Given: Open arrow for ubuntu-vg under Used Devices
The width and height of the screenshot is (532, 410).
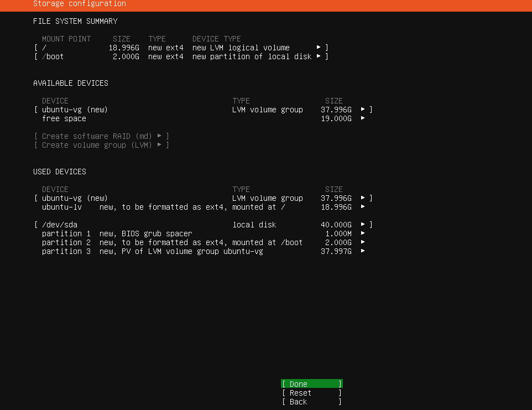Looking at the screenshot, I should (363, 198).
